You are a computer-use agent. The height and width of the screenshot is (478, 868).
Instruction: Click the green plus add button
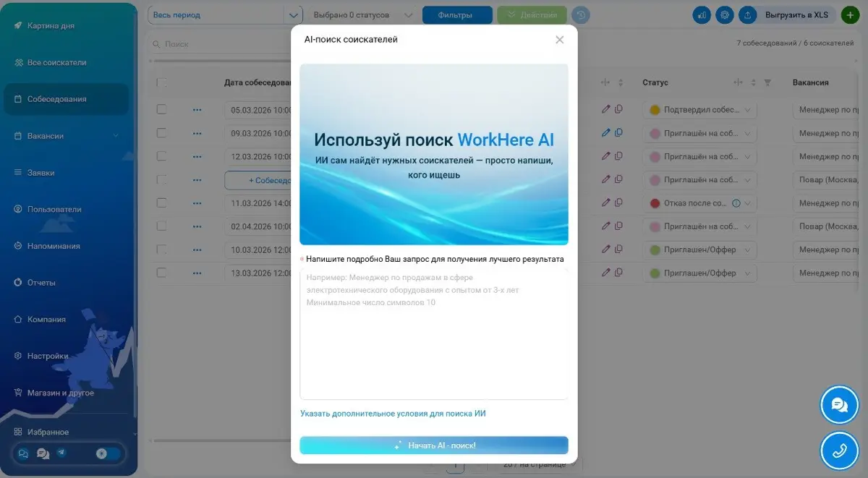(849, 15)
